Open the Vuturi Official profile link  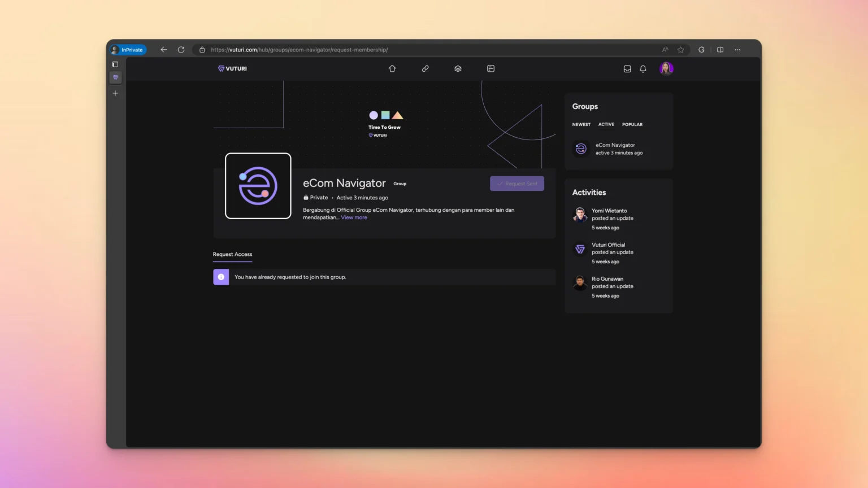[x=608, y=245]
